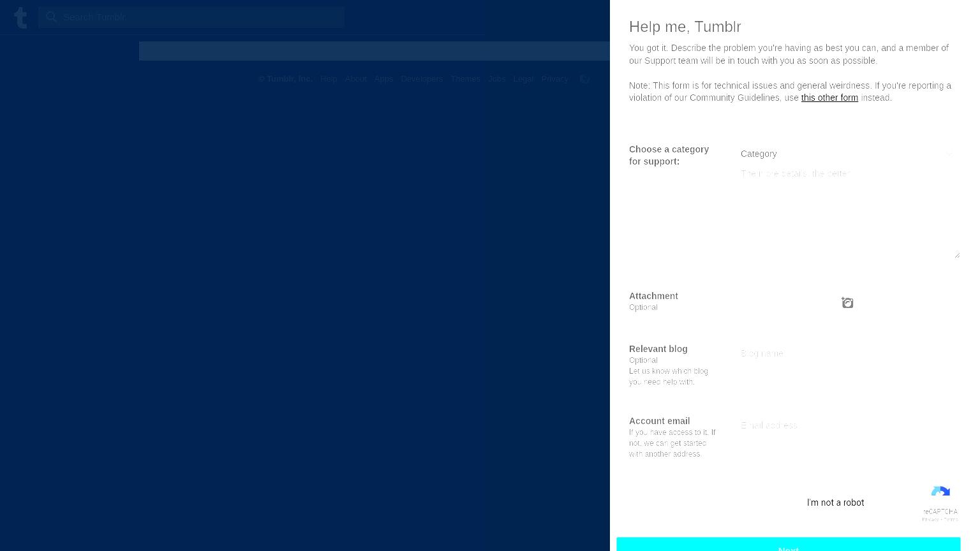Click the Email address field

849,425
